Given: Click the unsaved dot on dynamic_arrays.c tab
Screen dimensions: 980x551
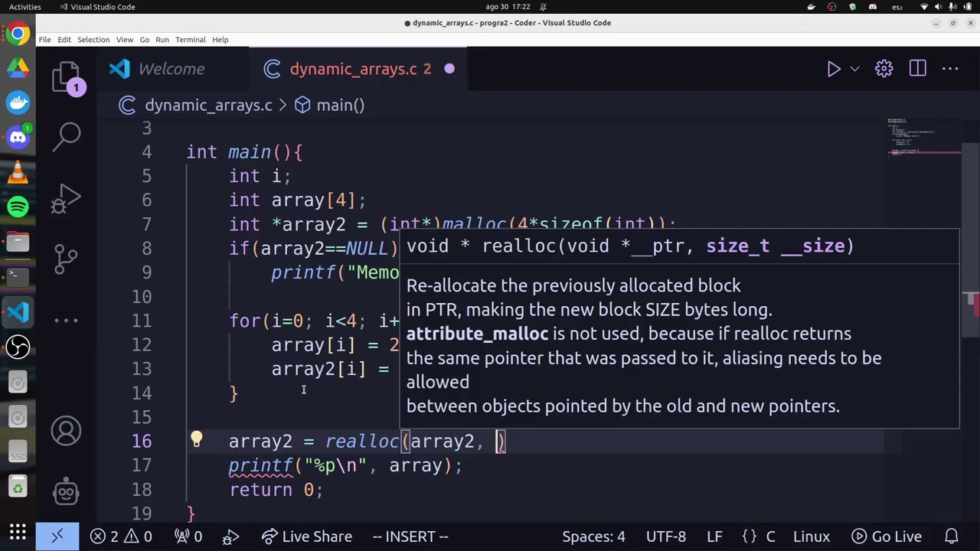Looking at the screenshot, I should pyautogui.click(x=449, y=69).
